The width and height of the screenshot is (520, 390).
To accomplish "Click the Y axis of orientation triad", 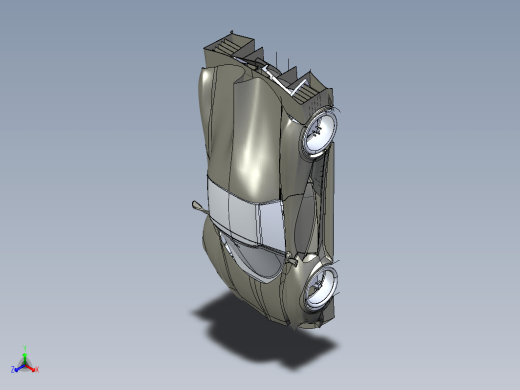I will [24, 355].
